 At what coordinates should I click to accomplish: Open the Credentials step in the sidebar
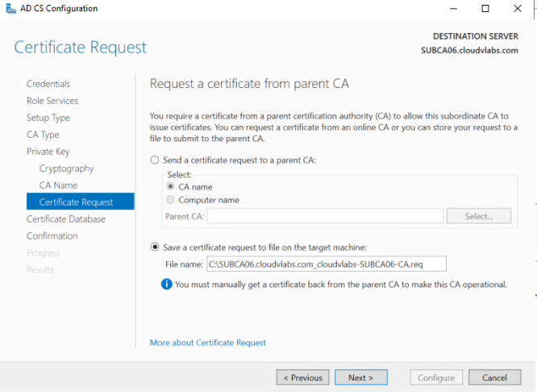point(48,84)
